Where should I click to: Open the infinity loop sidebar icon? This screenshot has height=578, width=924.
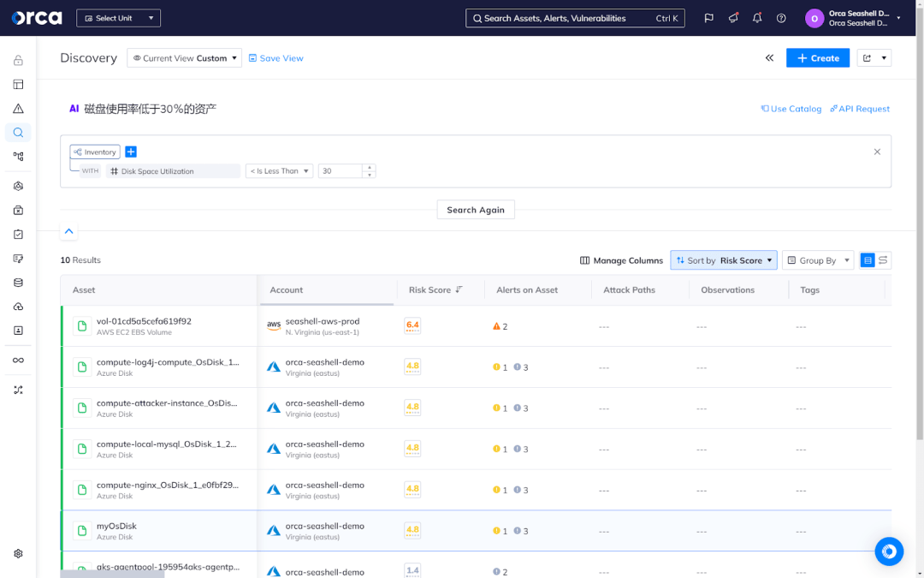pyautogui.click(x=18, y=361)
